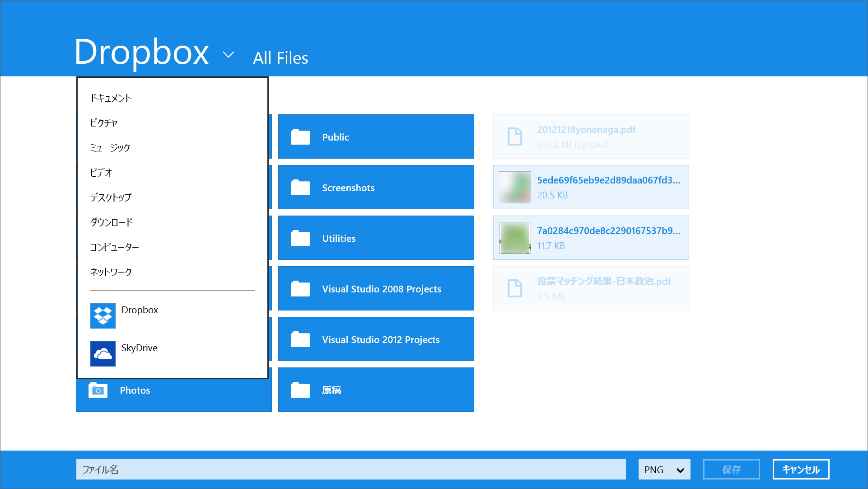Click the folder icon on the Screenshots tile
Image resolution: width=868 pixels, height=489 pixels.
pyautogui.click(x=299, y=187)
